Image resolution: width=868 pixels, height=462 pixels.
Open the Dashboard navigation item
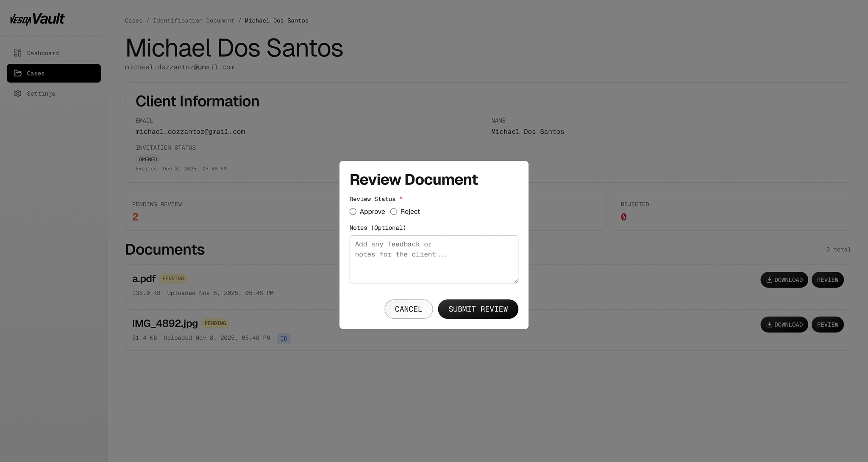click(42, 53)
